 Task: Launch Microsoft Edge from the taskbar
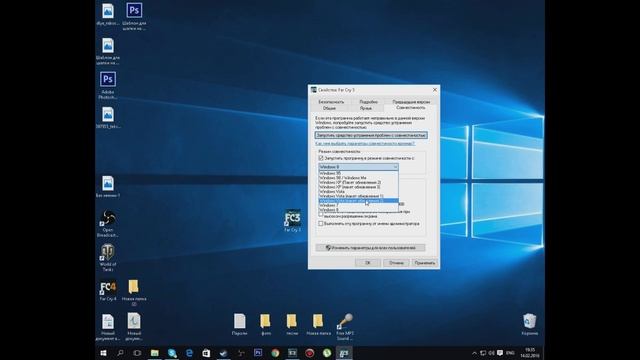coord(189,353)
